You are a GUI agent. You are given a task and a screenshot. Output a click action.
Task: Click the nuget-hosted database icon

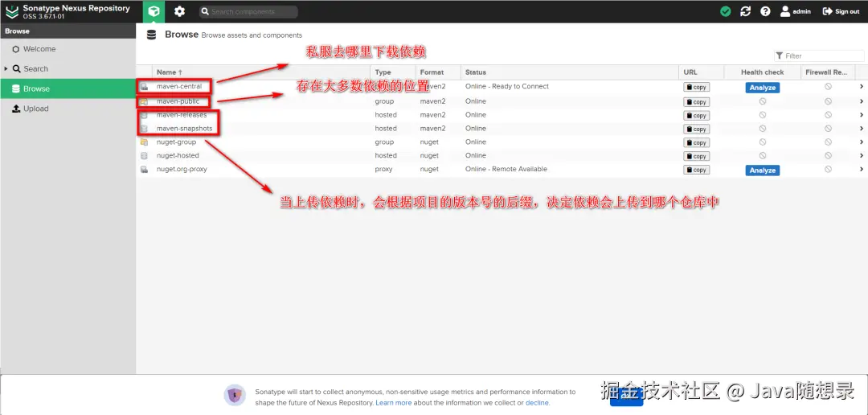tap(144, 156)
